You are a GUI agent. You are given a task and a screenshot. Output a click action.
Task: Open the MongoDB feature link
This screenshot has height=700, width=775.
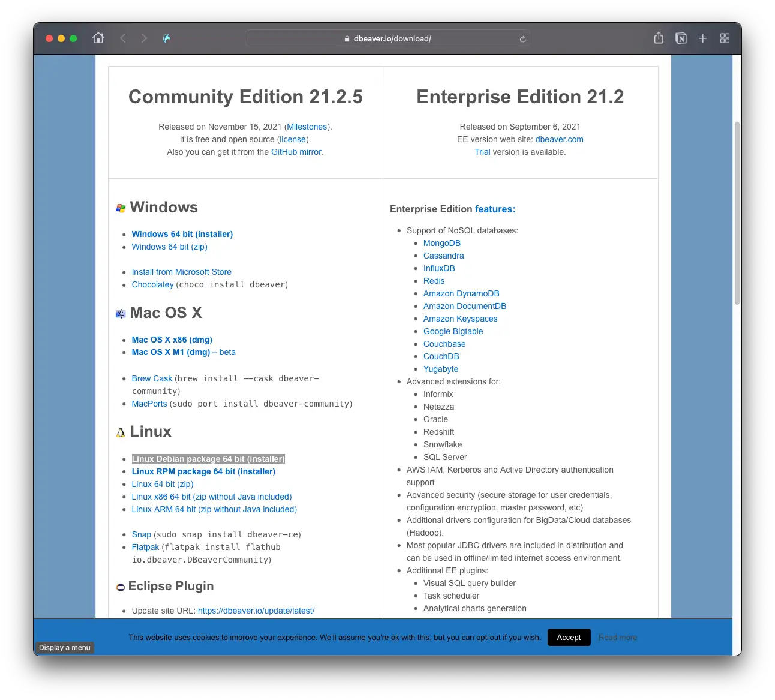442,243
